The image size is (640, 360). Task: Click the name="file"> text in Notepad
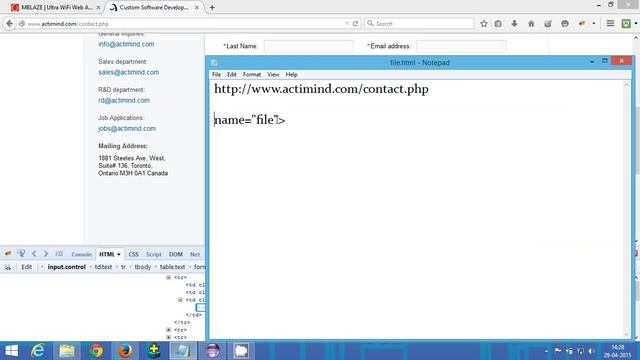[x=249, y=120]
